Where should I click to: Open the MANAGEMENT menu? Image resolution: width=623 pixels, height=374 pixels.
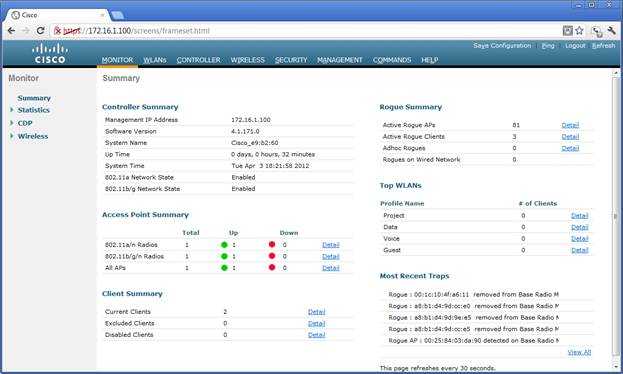340,60
